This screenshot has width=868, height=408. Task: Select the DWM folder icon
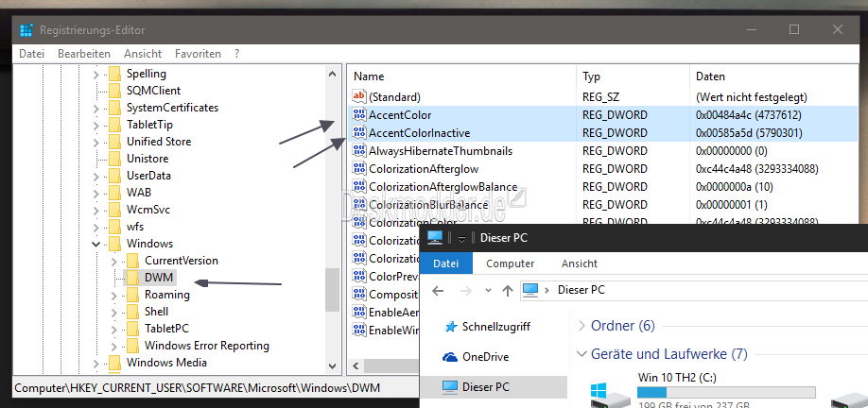point(132,278)
